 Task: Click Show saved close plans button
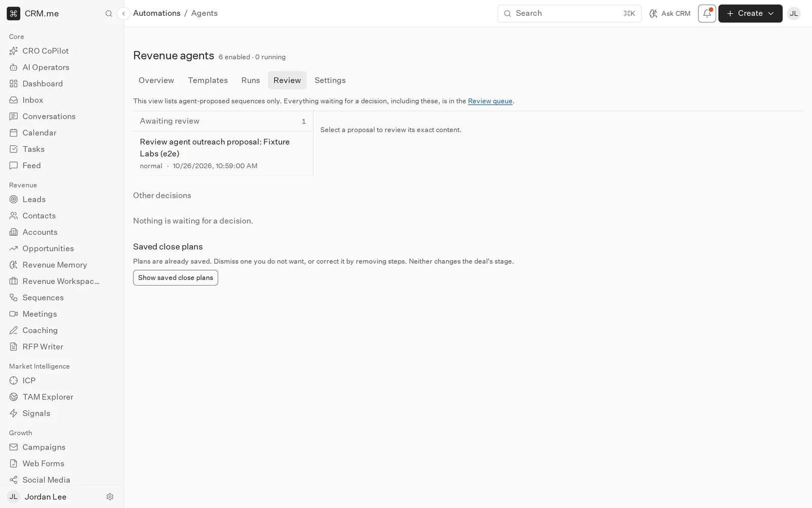176,278
